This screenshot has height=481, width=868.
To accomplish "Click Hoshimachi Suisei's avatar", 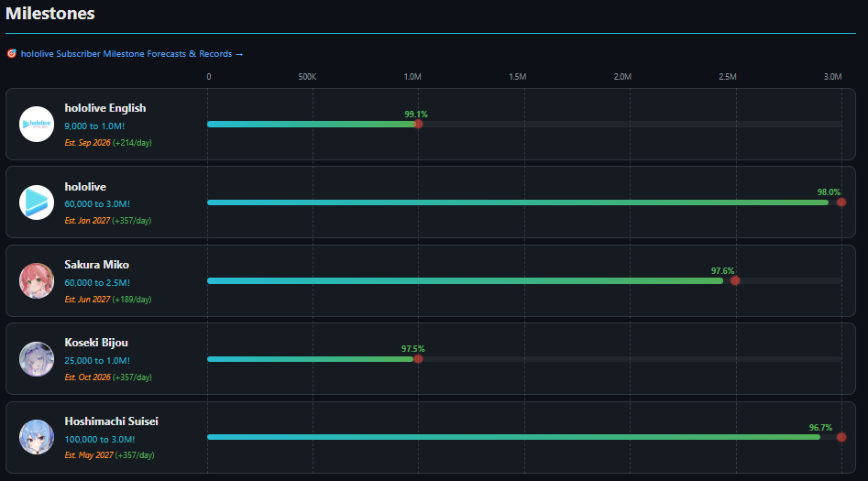I will pyautogui.click(x=37, y=437).
